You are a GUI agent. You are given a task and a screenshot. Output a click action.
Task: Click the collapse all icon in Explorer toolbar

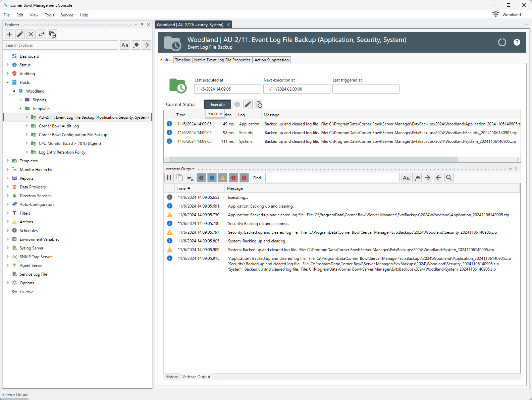click(52, 34)
